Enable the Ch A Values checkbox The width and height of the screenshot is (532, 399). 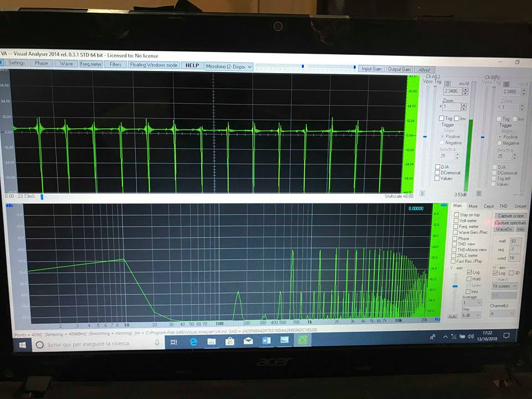[437, 178]
